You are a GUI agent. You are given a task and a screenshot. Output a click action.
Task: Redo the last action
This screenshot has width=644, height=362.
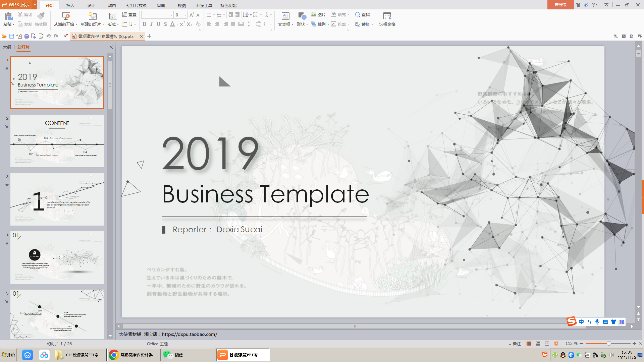(56, 36)
